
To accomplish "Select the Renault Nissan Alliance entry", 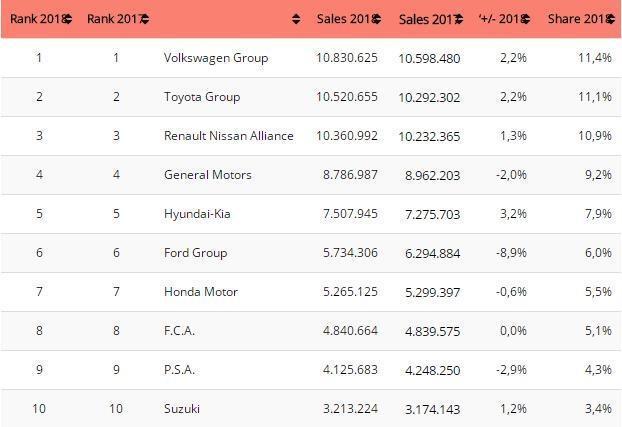I will (x=229, y=136).
